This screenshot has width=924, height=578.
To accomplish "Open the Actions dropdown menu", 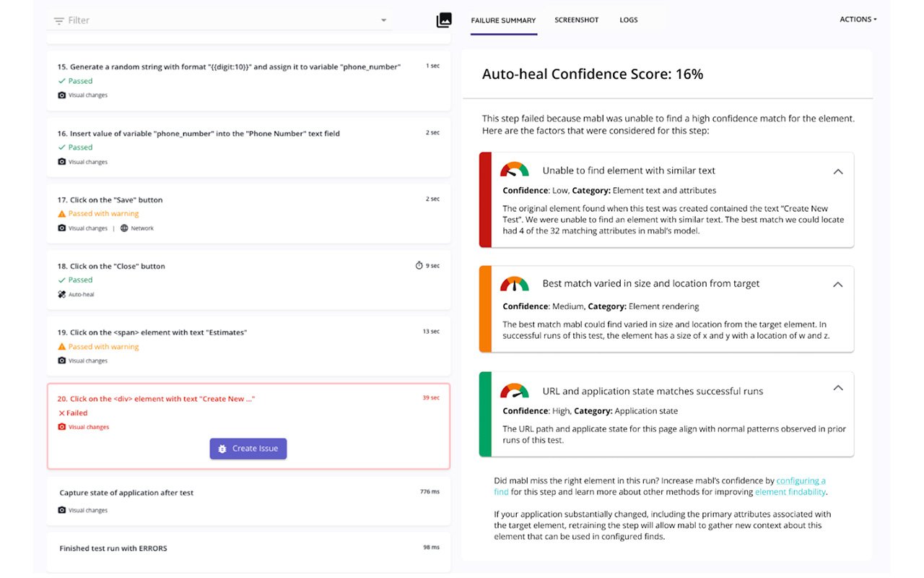I will [x=858, y=20].
